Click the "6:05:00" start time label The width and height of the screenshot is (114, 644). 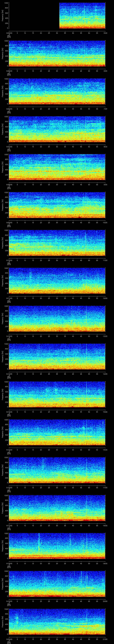(9, 71)
